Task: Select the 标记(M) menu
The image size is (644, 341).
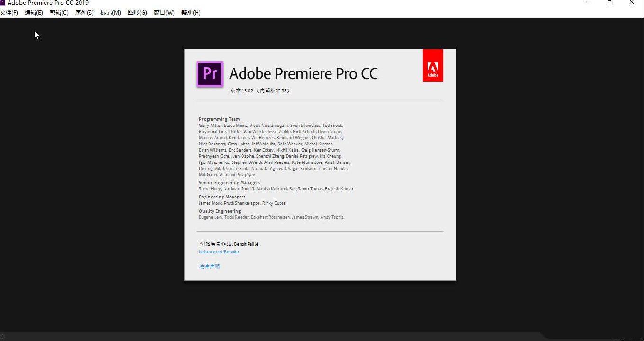Action: [x=110, y=13]
